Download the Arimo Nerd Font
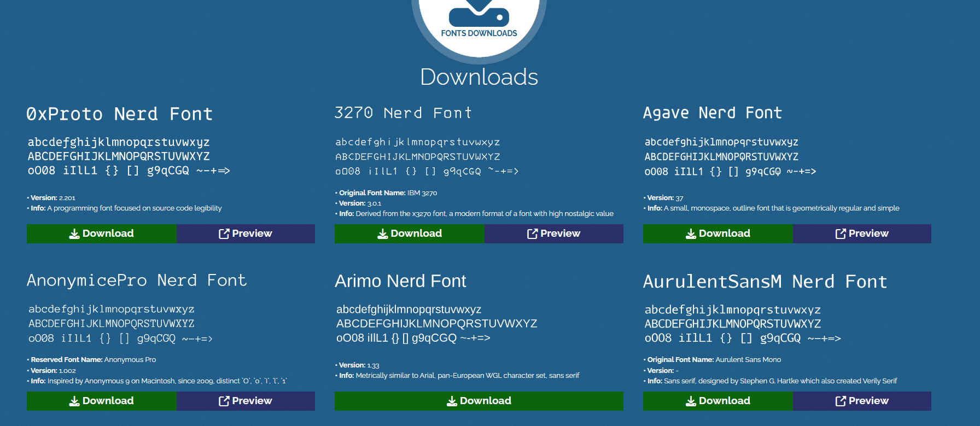 point(479,401)
